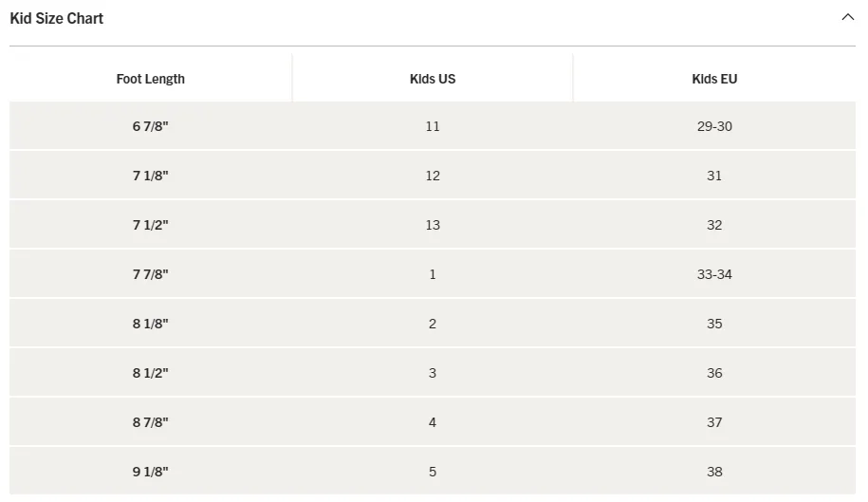
Task: Select the 8 1/2" foot length cell
Action: 150,373
